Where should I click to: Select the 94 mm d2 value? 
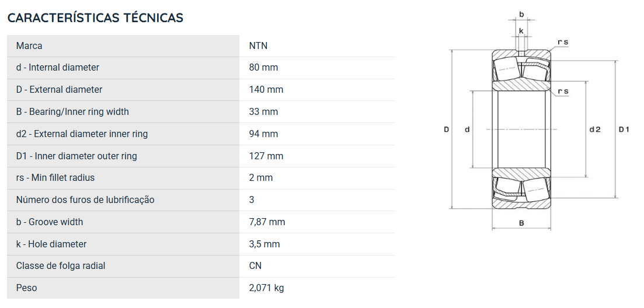[x=263, y=134]
